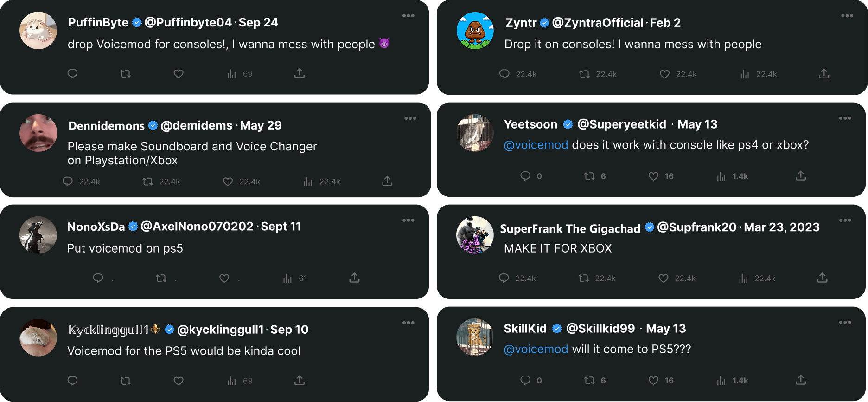868x402 pixels.
Task: Toggle retweet on SkillKid's tweet
Action: tap(589, 381)
